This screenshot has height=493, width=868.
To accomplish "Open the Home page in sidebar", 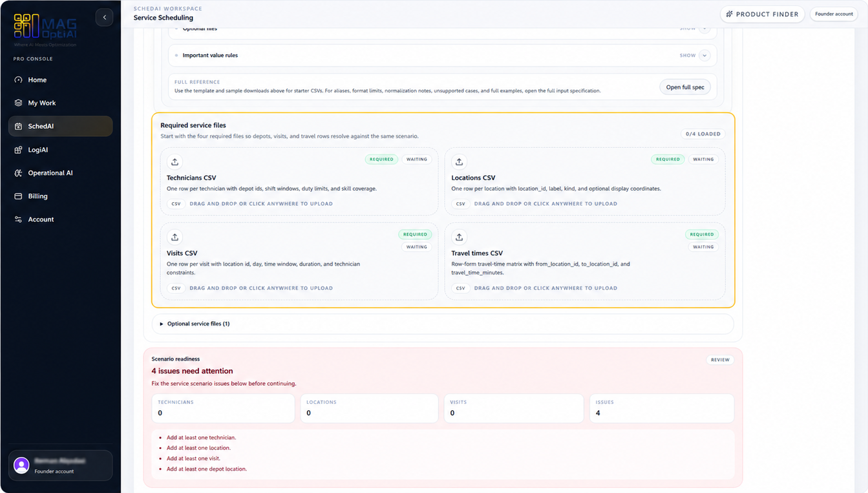I will point(60,80).
